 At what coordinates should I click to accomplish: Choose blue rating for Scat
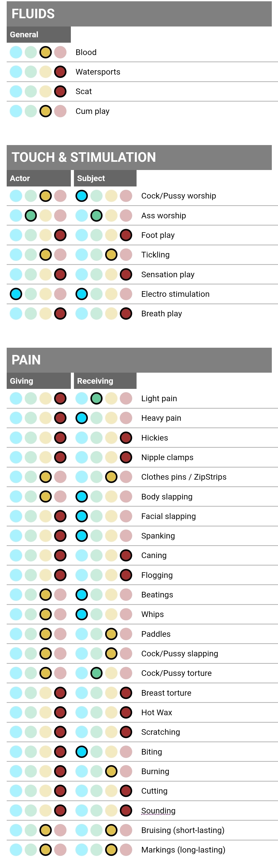click(x=16, y=91)
